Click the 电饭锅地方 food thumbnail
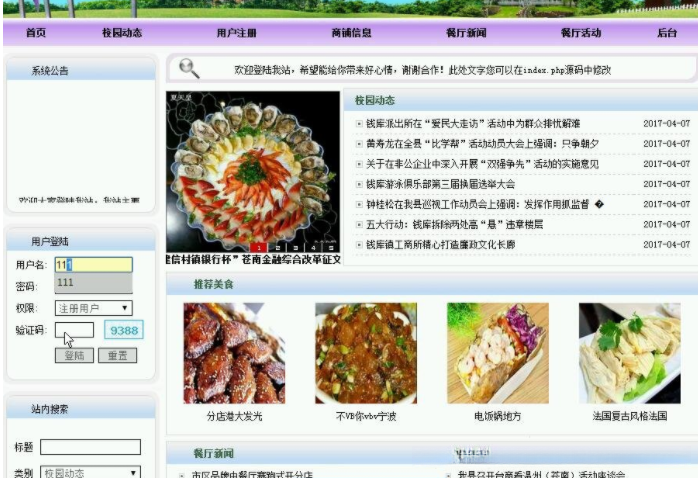 click(x=498, y=353)
